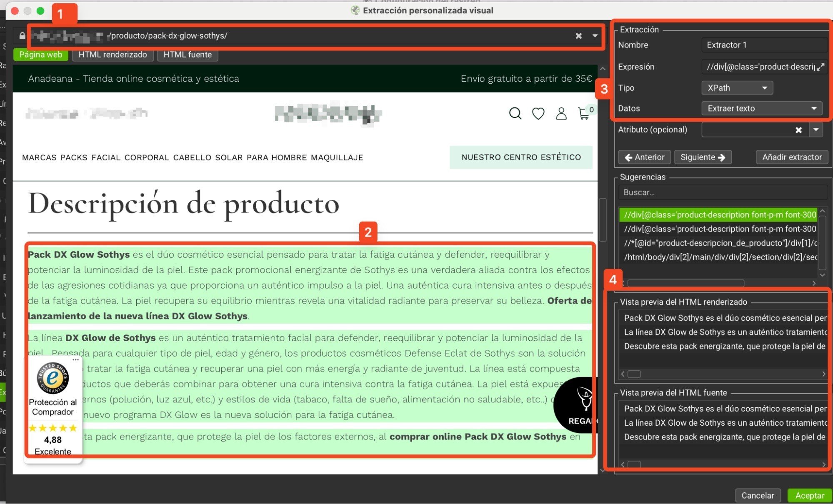Click the Buscar suggestions search field

tap(723, 192)
